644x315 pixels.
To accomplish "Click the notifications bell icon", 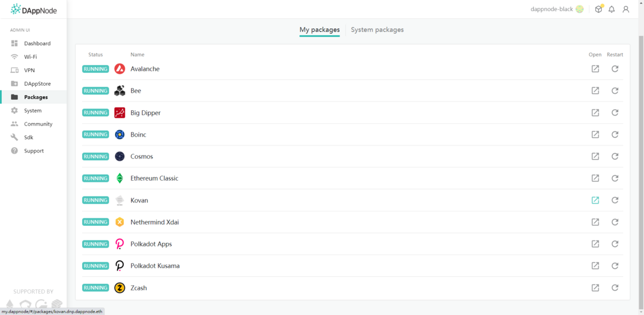I will (612, 9).
